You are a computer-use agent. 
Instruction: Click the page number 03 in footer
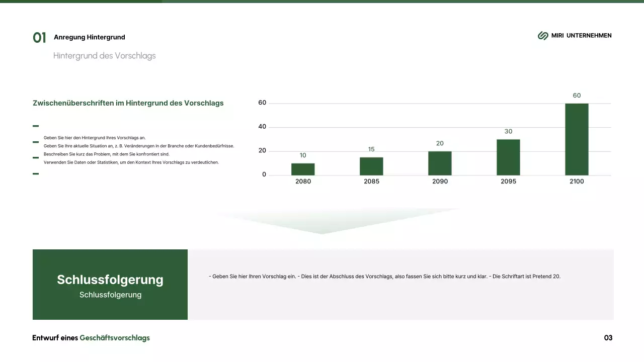point(608,338)
